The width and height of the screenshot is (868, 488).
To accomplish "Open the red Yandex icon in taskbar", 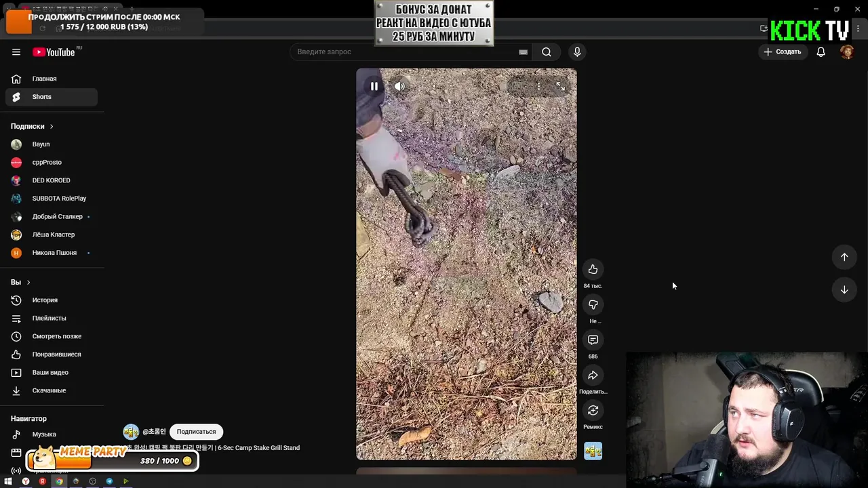I will pyautogui.click(x=42, y=481).
